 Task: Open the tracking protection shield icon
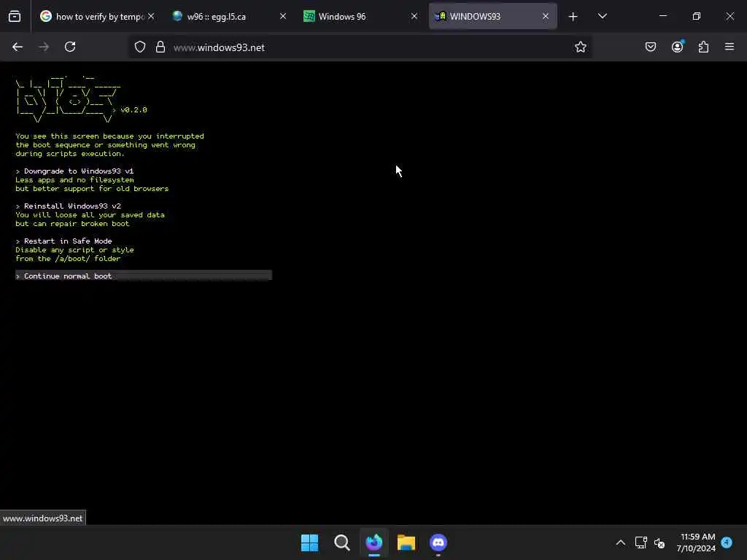coord(139,47)
